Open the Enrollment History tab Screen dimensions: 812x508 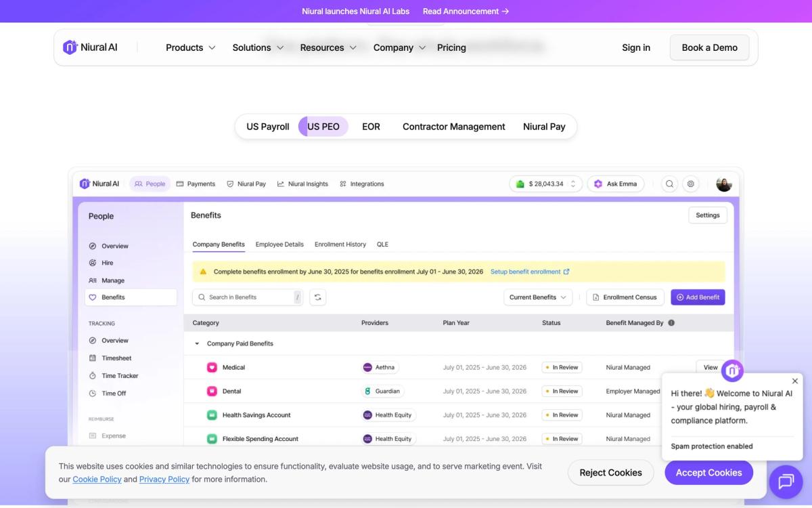click(340, 245)
